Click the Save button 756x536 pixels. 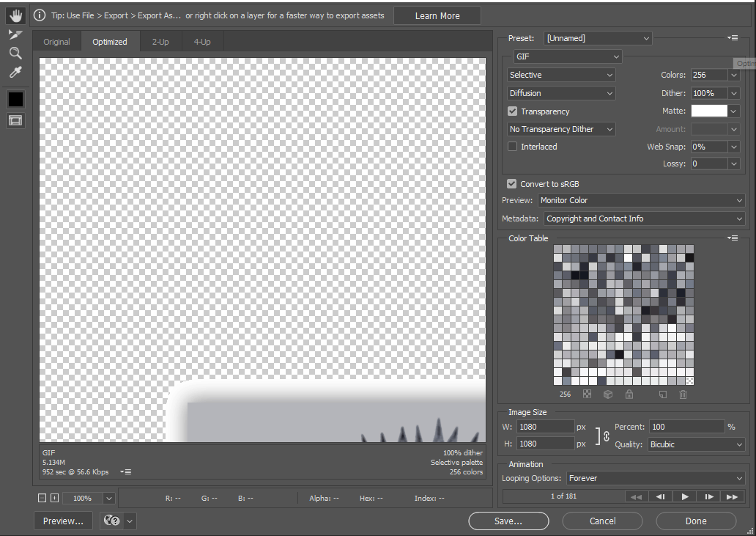click(508, 521)
